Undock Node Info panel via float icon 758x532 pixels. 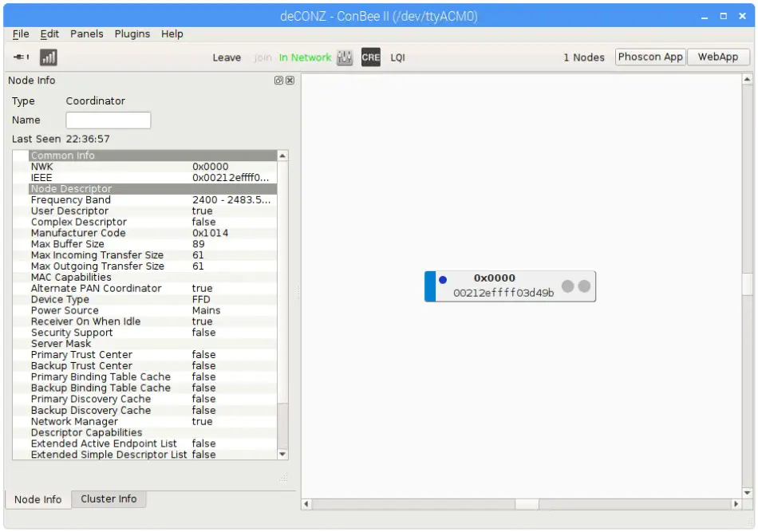point(278,80)
